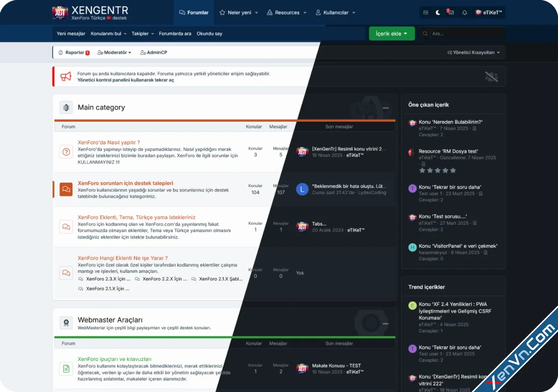
Task: Click hasannakyuz H avatar in featured list
Action: click(412, 247)
